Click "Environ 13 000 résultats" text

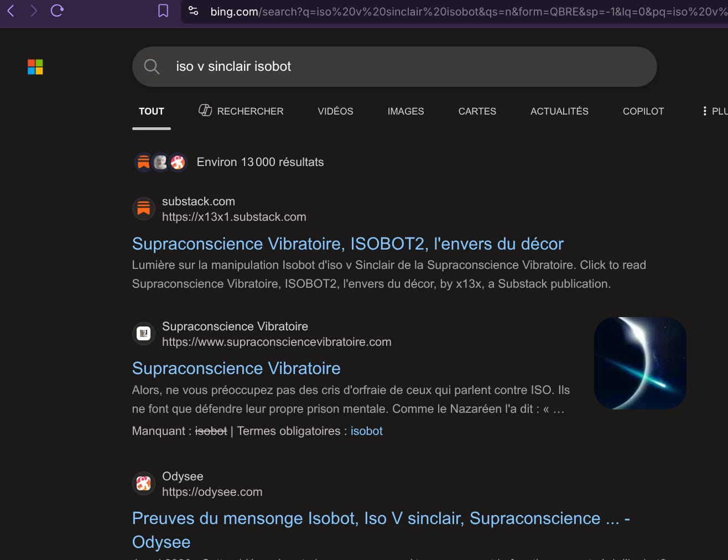[x=260, y=162]
